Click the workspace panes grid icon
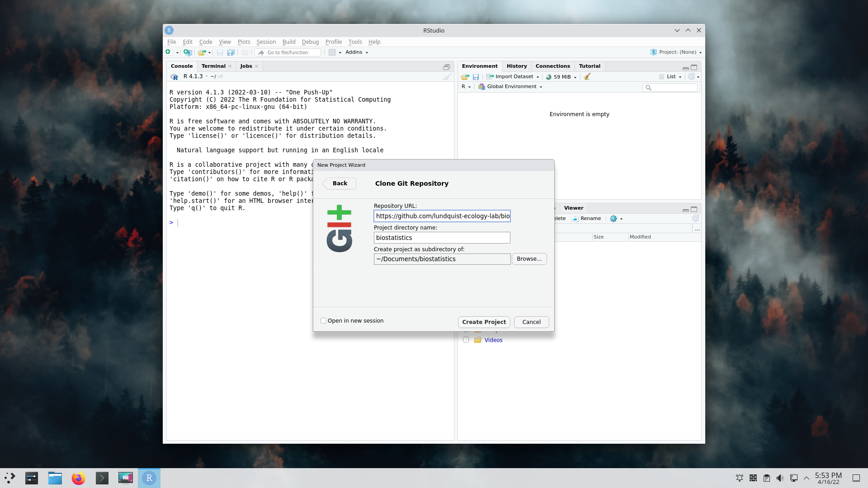This screenshot has width=868, height=488. 332,52
